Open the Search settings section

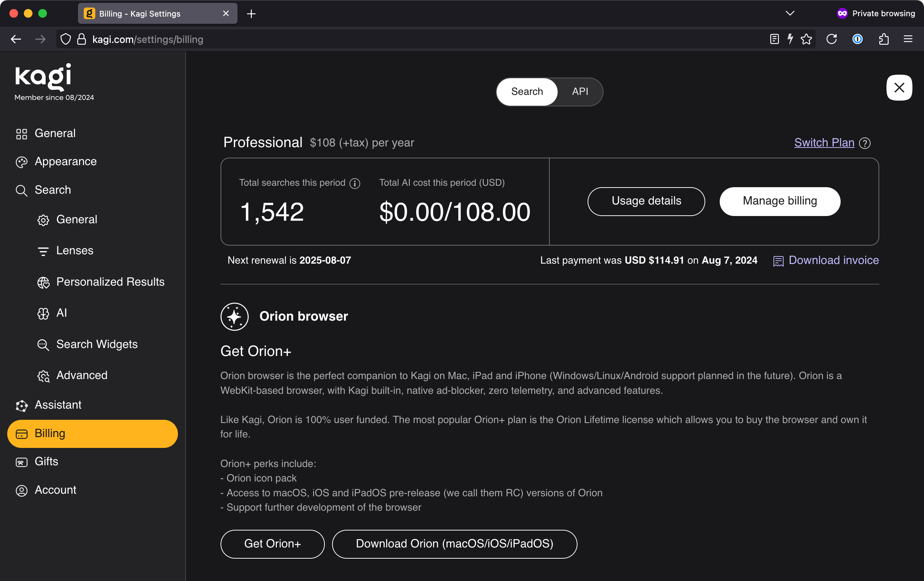pos(92,190)
